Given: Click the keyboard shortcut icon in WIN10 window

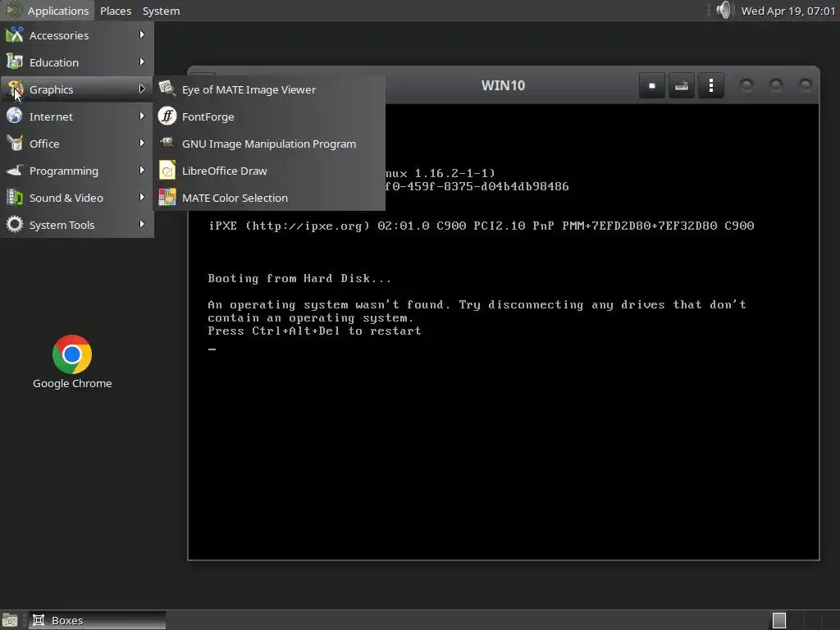Looking at the screenshot, I should pos(682,85).
